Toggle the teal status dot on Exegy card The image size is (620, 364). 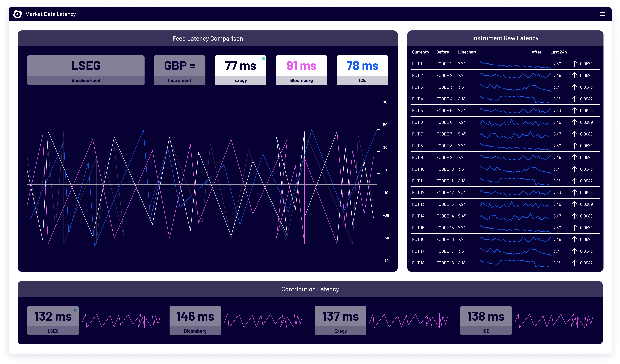click(263, 59)
